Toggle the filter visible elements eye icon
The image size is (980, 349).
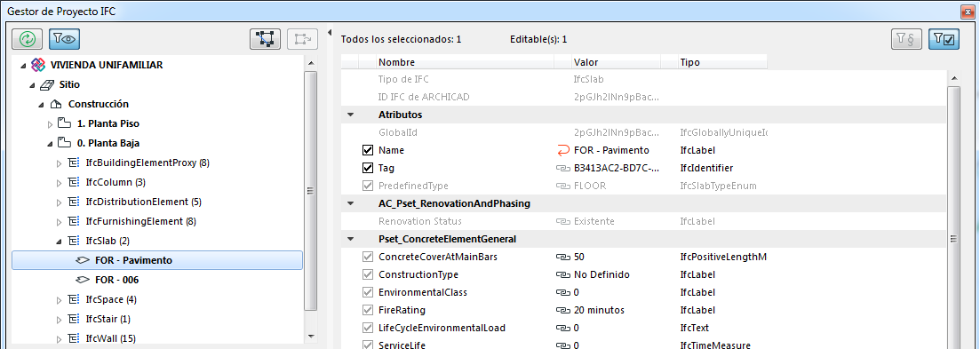point(64,39)
